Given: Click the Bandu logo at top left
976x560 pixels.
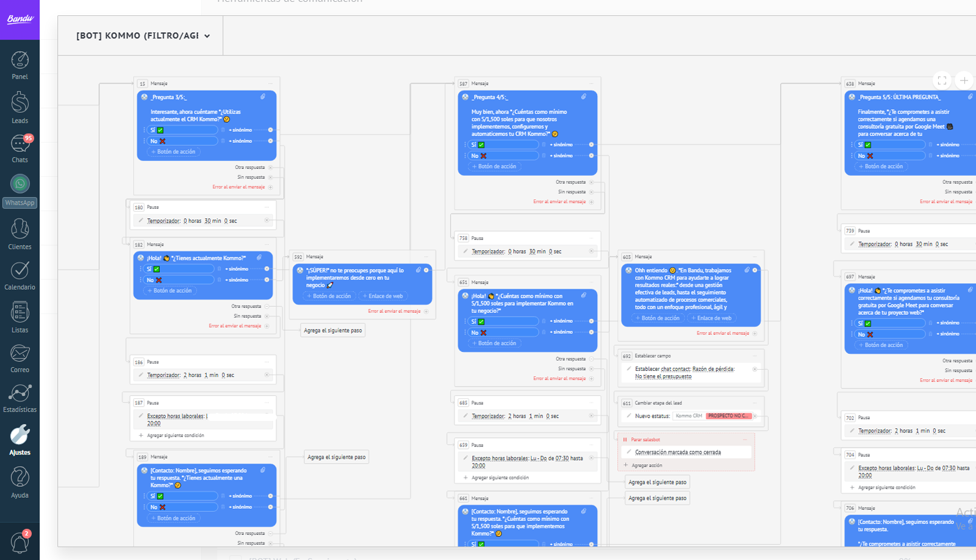Looking at the screenshot, I should (x=20, y=20).
